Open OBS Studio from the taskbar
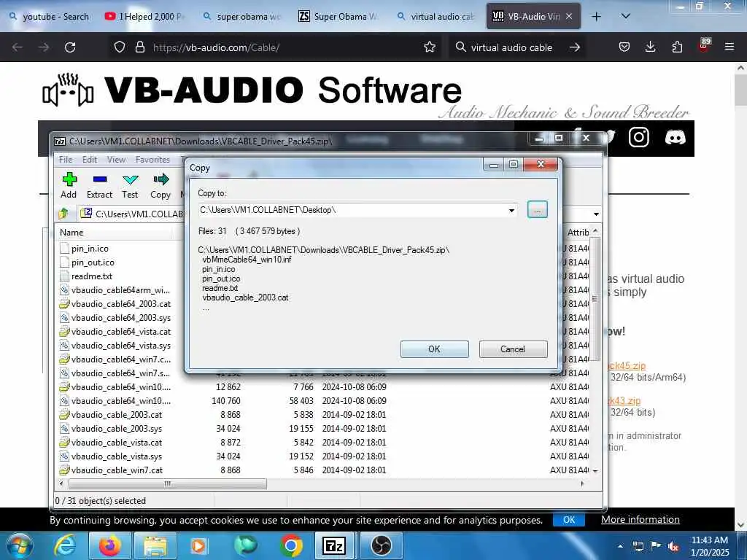The height and width of the screenshot is (560, 747). point(381,546)
